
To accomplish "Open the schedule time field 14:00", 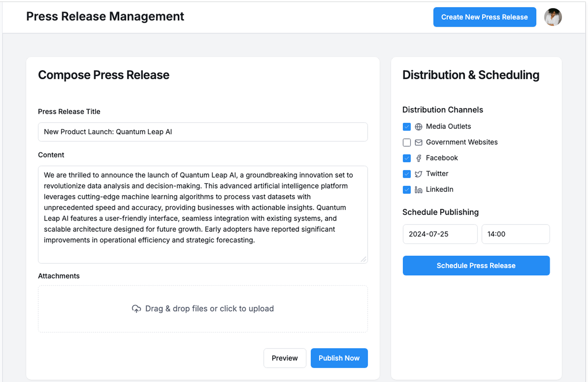I will (515, 234).
